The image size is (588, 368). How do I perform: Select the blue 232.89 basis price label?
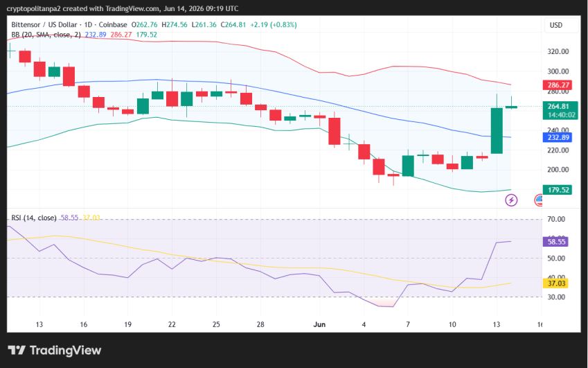click(x=558, y=137)
